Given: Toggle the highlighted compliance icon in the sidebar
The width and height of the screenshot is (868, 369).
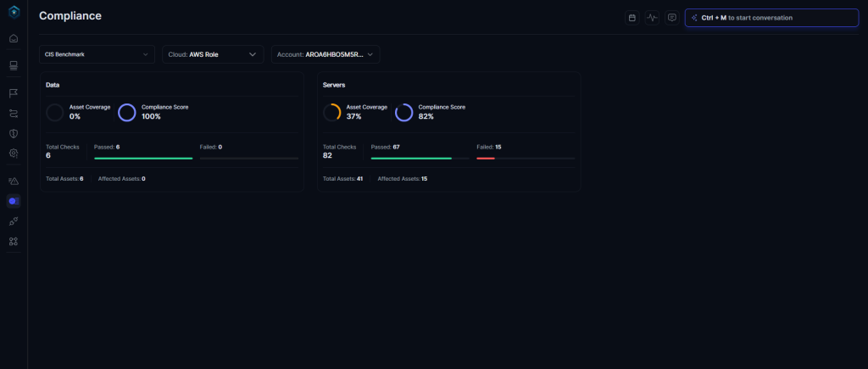Looking at the screenshot, I should click(14, 201).
